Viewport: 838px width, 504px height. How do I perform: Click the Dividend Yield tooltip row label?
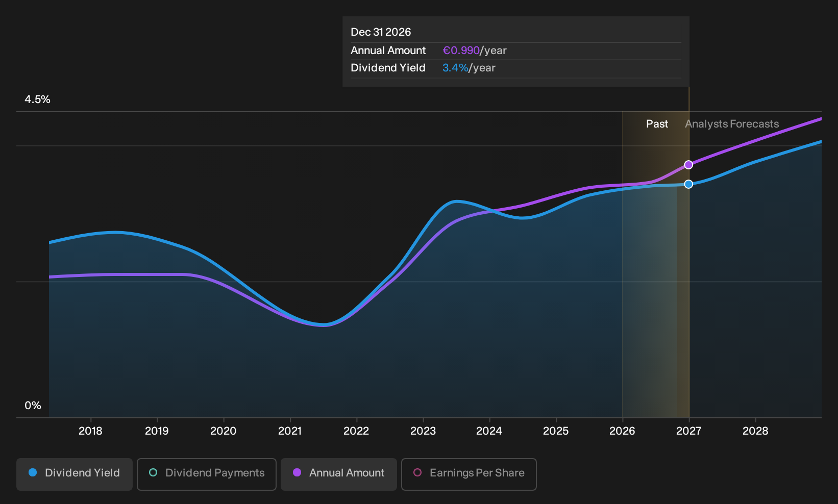[388, 68]
